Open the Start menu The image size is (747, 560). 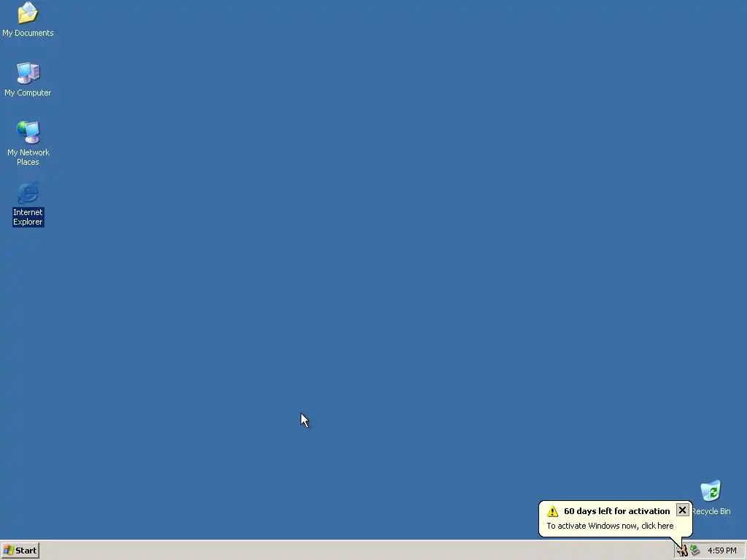20,551
